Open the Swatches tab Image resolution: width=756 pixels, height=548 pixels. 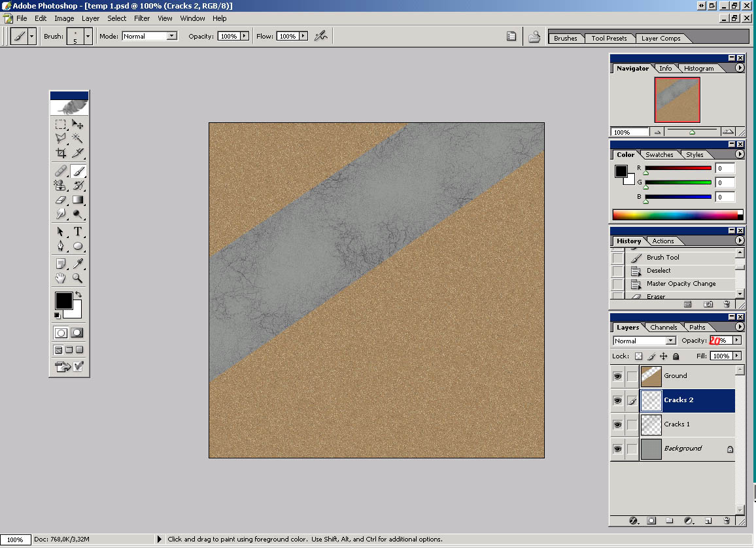(659, 155)
